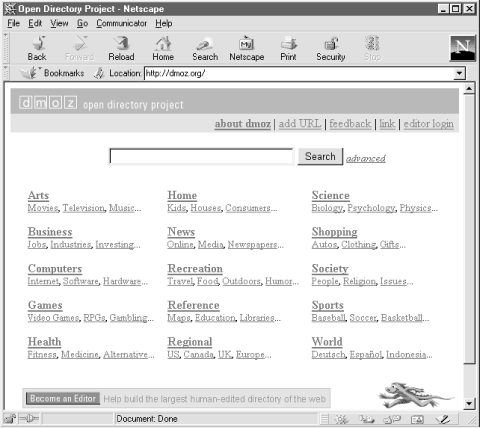Click the component bar grip handle

tap(324, 419)
